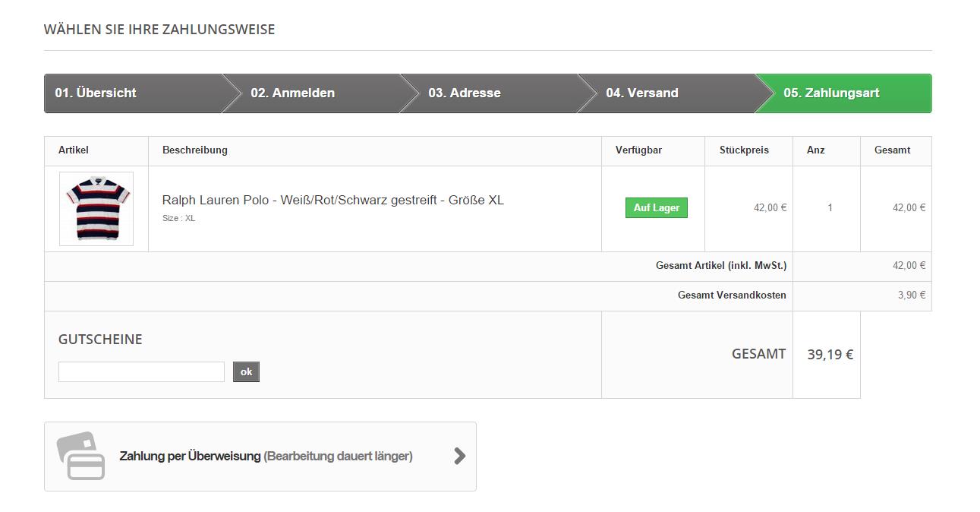Click the credit card payment icon
The width and height of the screenshot is (980, 512).
point(80,456)
